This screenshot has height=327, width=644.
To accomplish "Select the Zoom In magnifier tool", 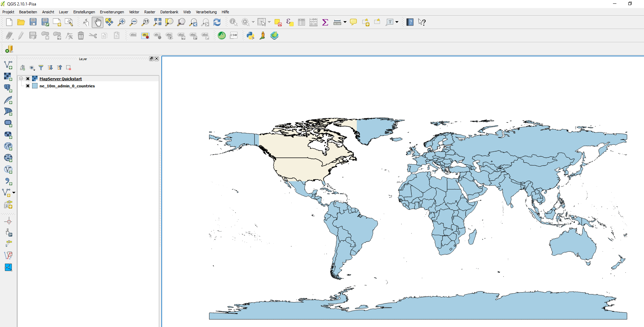I will [x=121, y=22].
